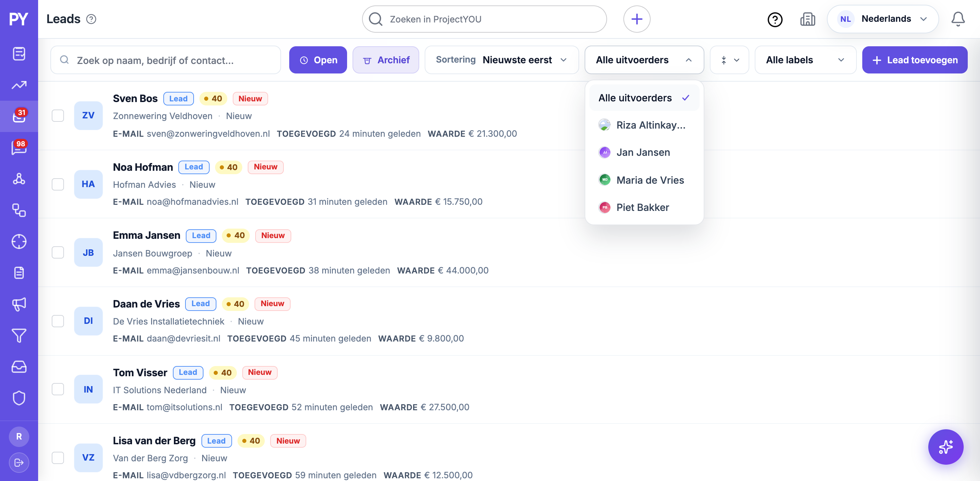The image size is (980, 481).
Task: Choose Alle uitvoerders option in list
Action: [x=644, y=98]
